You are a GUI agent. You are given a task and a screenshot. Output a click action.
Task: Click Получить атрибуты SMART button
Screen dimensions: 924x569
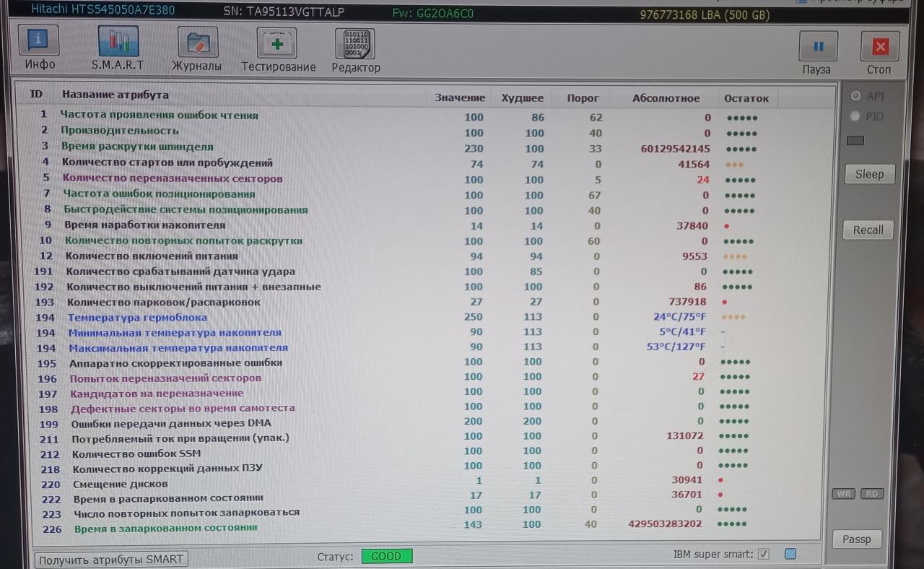[110, 560]
